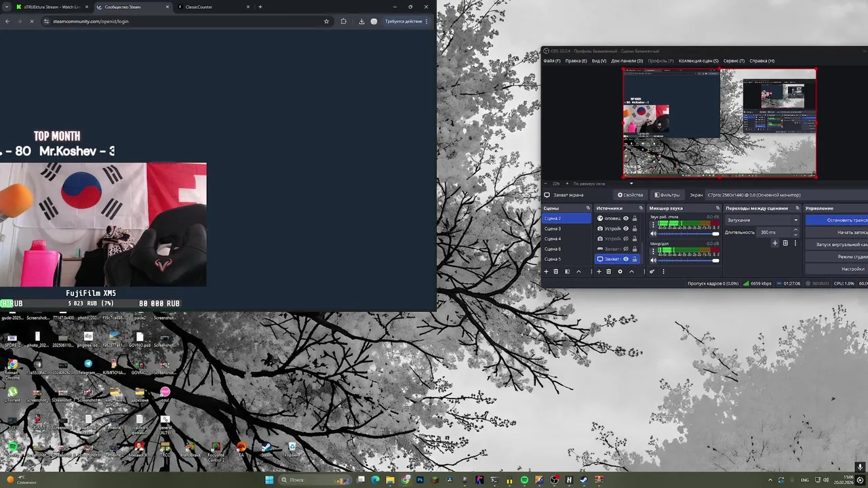
Task: Decrease transition duration with down arrow
Action: (x=795, y=235)
